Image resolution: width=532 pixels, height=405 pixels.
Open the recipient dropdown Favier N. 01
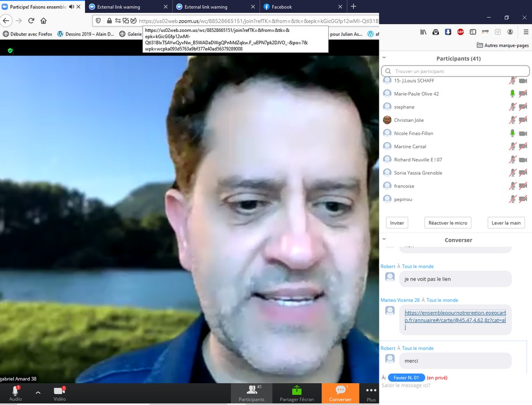click(406, 377)
